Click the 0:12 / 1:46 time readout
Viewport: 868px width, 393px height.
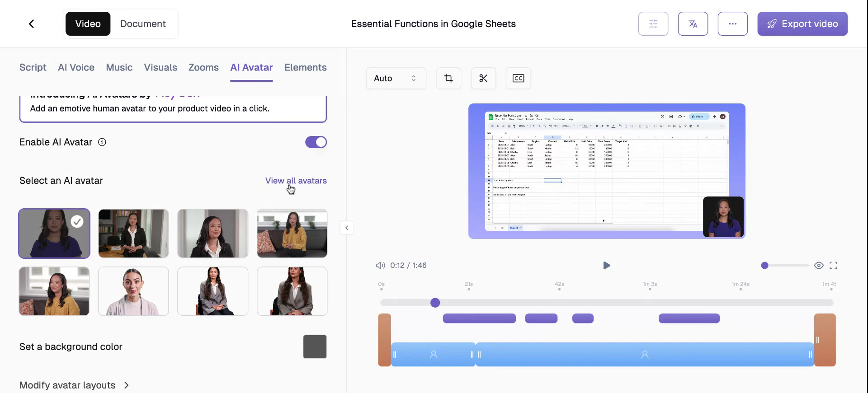tap(408, 266)
